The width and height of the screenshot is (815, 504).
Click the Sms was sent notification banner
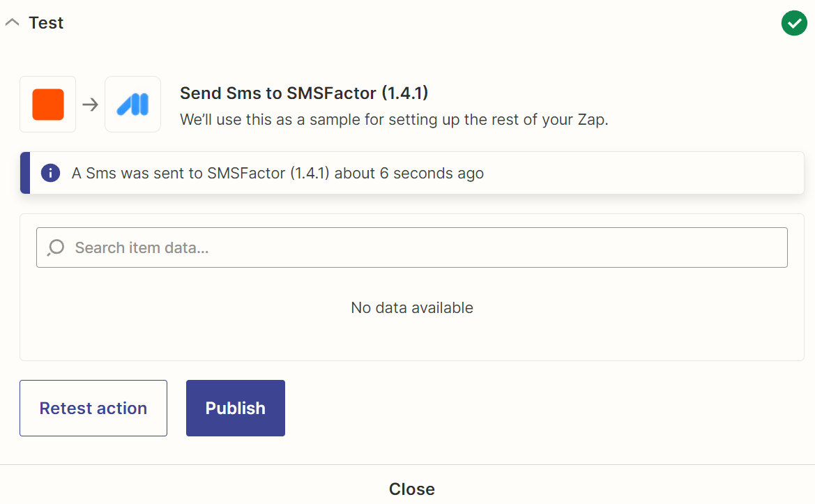411,173
